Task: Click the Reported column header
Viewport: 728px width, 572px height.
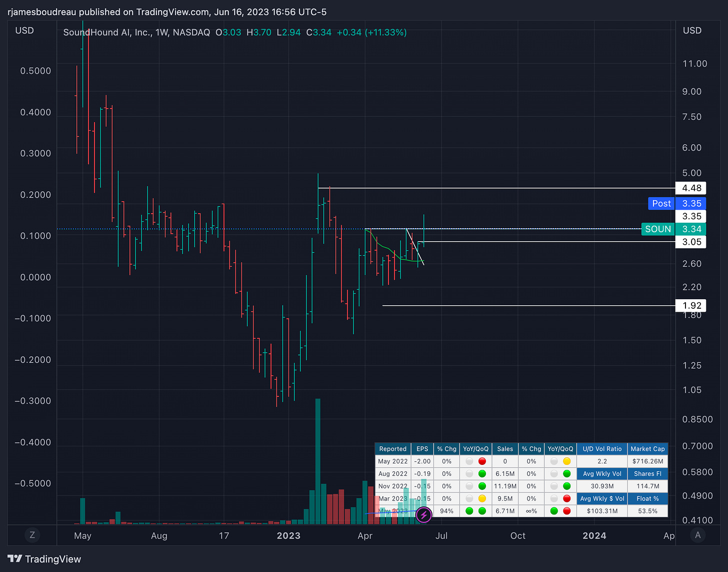Action: (393, 449)
